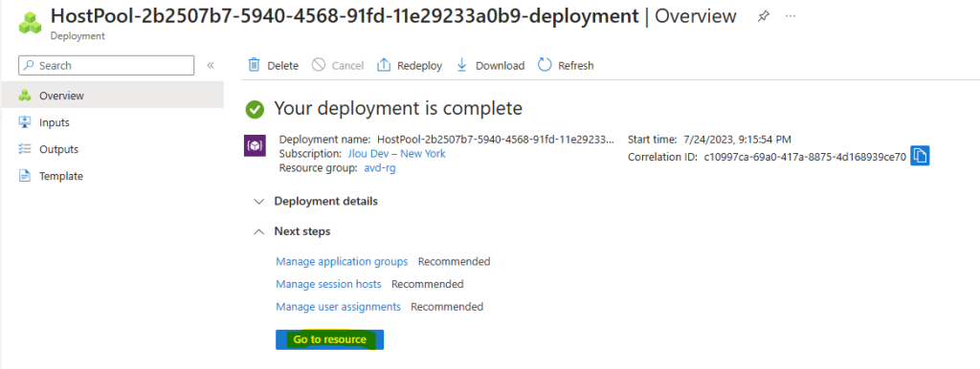Open the avd-rg resource group link
This screenshot has height=369, width=980.
(380, 168)
